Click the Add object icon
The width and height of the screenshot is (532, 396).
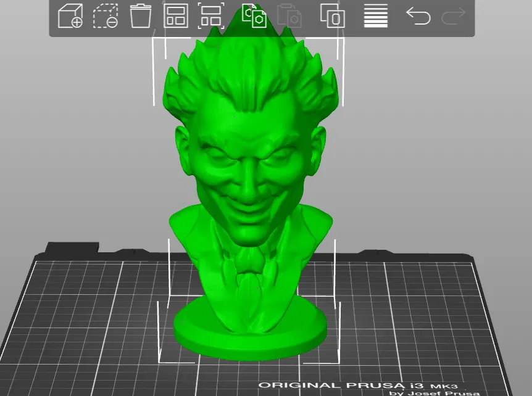coord(70,15)
